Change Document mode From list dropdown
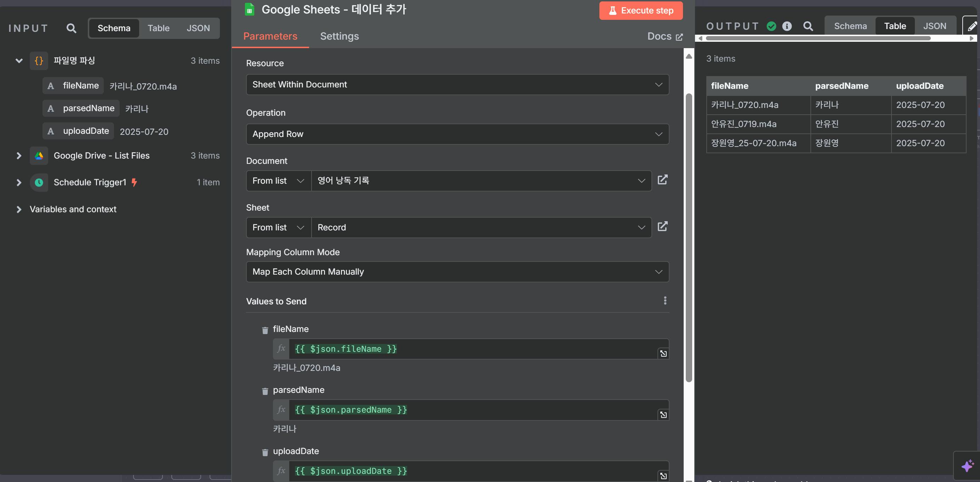The width and height of the screenshot is (980, 482). coord(279,180)
